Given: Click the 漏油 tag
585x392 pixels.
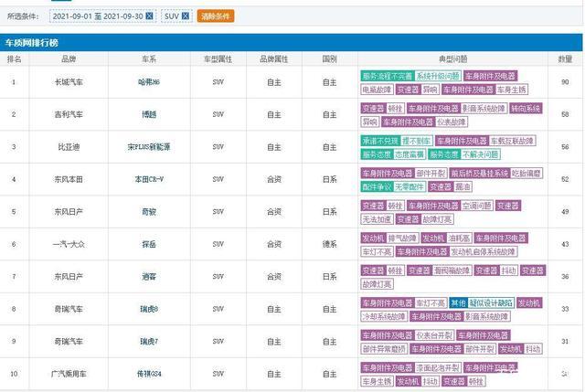Looking at the screenshot, I should coord(463,186).
